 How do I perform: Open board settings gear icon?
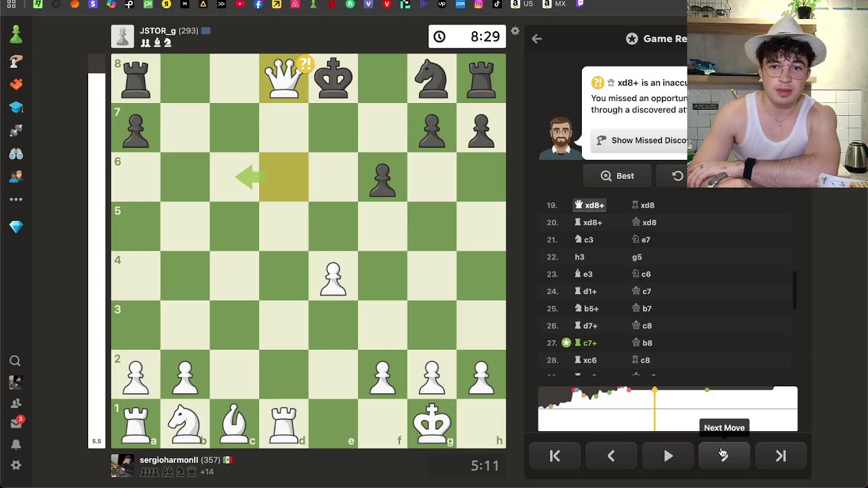coord(515,31)
